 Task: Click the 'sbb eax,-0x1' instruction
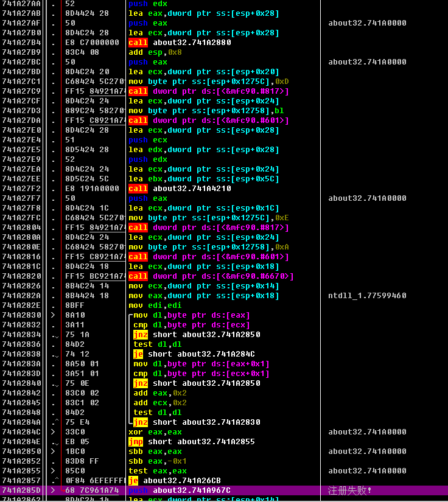tap(157, 461)
